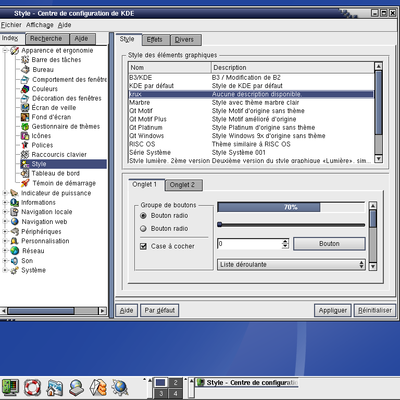Image resolution: width=400 pixels, height=400 pixels.
Task: Click the Comportement des fenêtres icon
Action: click(25, 79)
